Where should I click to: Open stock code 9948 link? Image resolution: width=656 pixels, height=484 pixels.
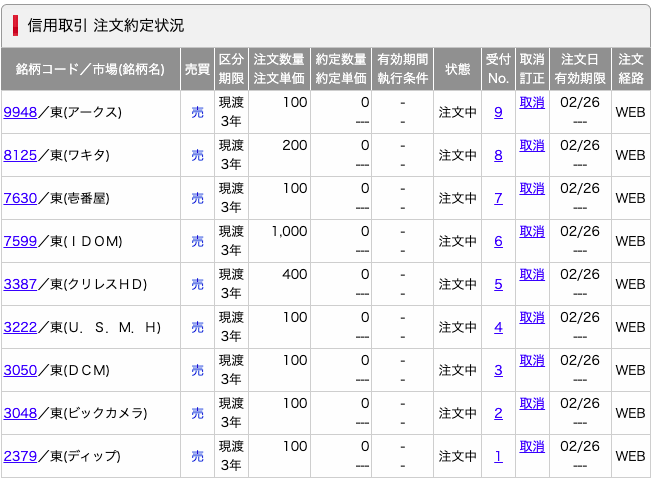coord(20,113)
